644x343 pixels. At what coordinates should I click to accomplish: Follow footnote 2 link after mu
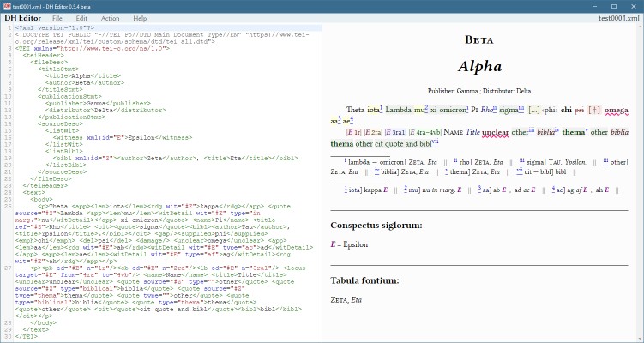point(426,108)
